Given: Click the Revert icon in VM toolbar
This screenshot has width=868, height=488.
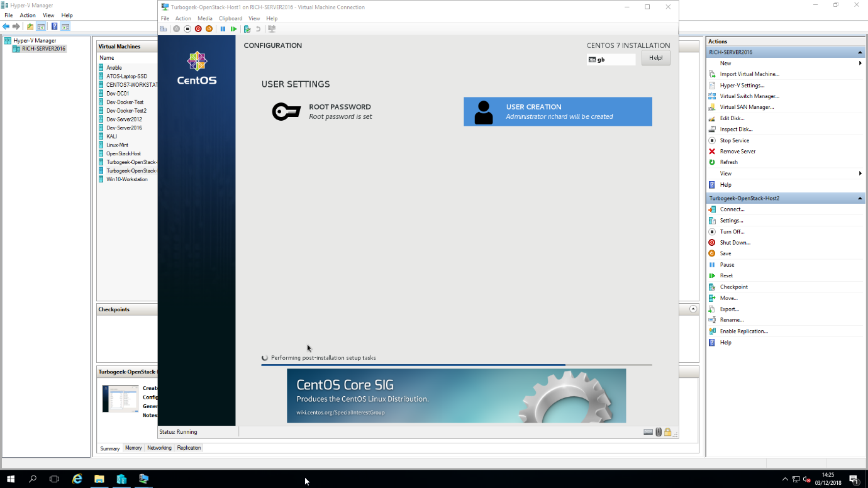Looking at the screenshot, I should pos(258,29).
